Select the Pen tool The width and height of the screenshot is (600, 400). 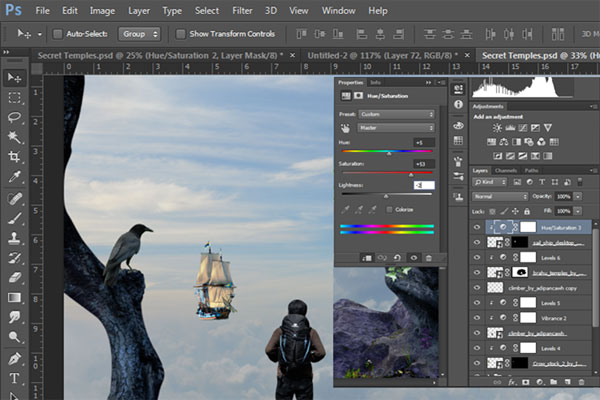[14, 358]
